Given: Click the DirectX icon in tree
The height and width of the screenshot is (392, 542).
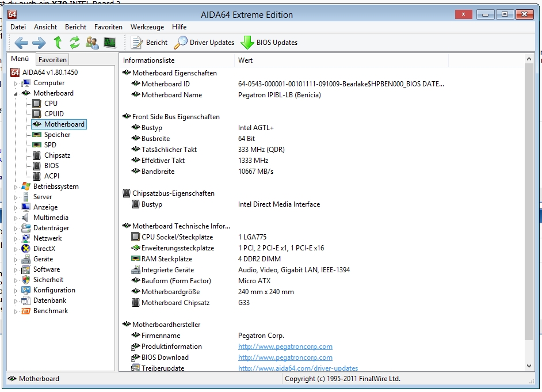Looking at the screenshot, I should point(26,249).
